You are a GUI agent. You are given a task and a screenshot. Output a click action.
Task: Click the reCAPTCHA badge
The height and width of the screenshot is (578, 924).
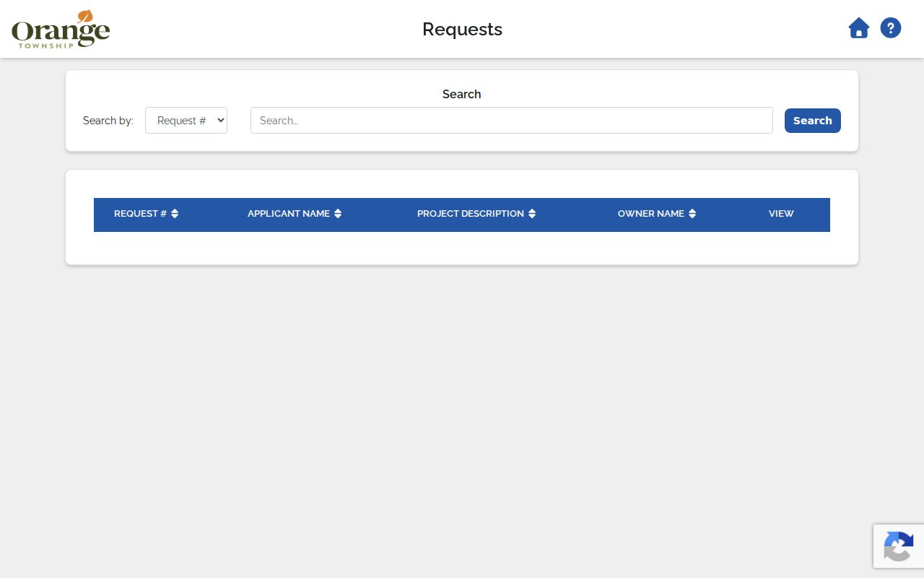tap(899, 546)
